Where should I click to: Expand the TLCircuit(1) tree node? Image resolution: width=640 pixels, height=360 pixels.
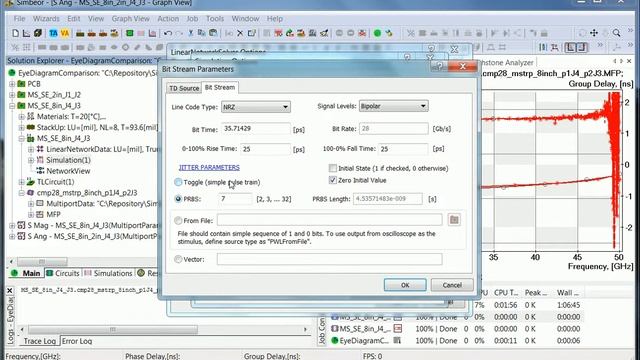[x=21, y=182]
